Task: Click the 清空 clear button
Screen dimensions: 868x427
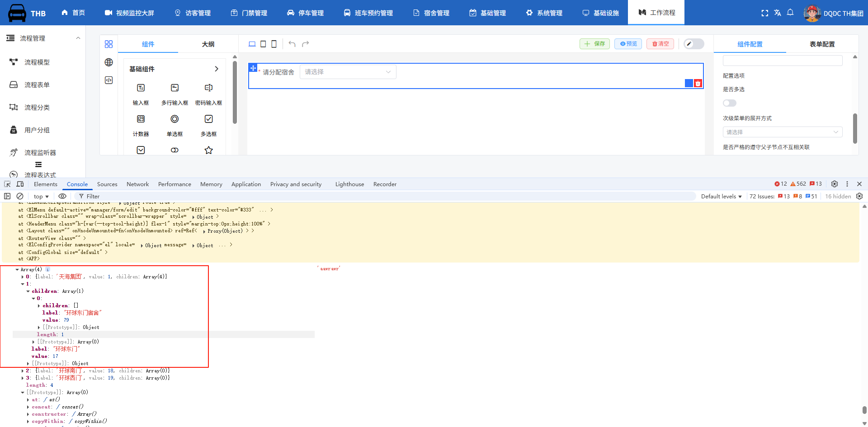Action: (660, 44)
